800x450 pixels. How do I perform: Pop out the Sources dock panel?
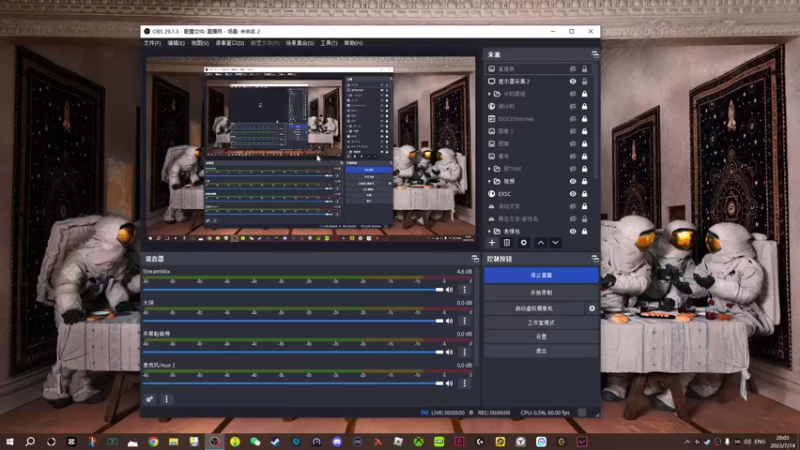coord(595,54)
